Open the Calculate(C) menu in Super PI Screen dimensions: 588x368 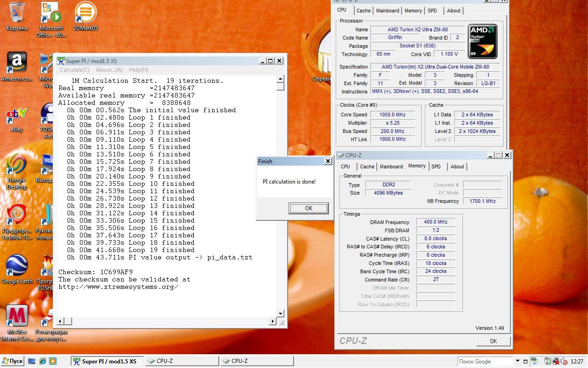coord(74,70)
